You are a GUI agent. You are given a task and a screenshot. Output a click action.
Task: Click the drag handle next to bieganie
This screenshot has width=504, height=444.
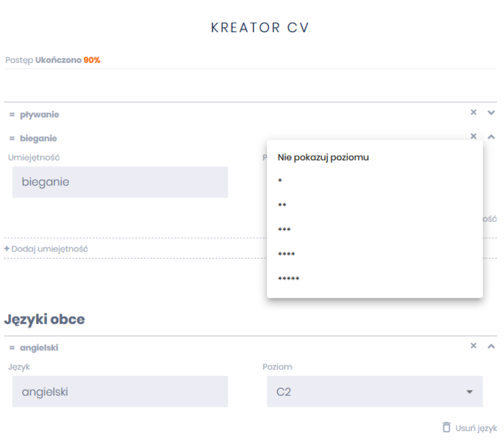(12, 139)
